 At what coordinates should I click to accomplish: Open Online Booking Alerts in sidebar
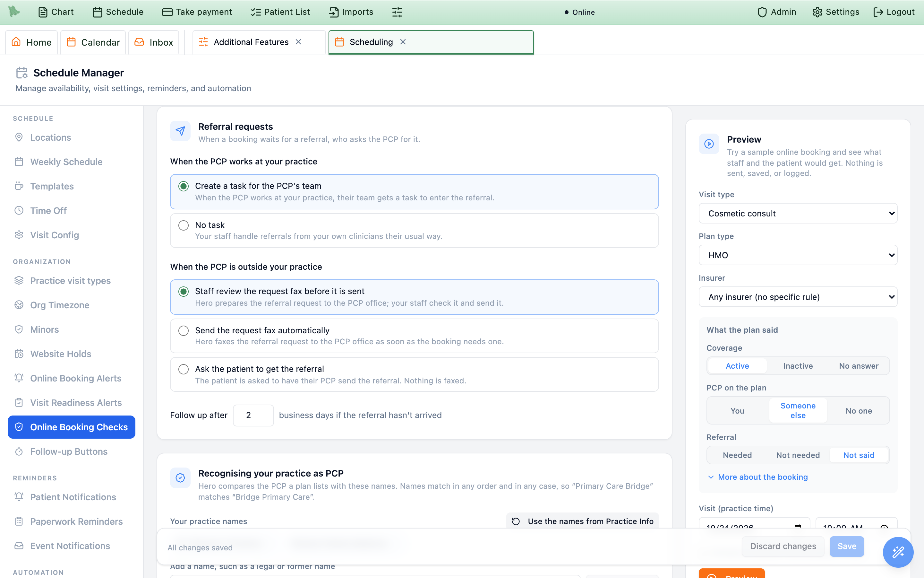[x=72, y=379]
